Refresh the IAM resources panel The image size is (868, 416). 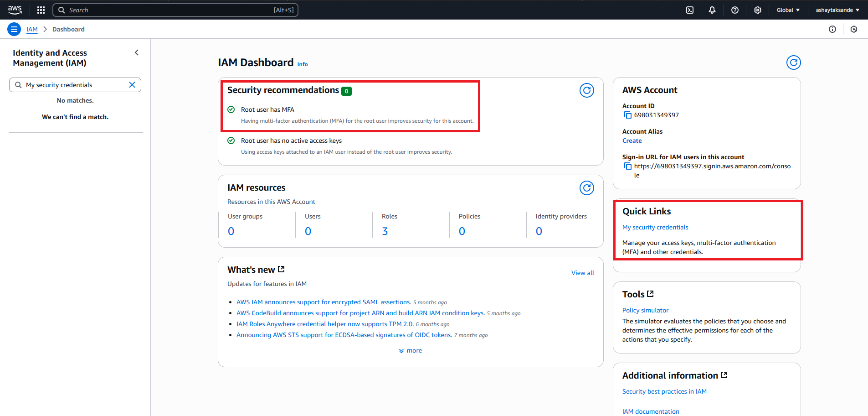coord(587,188)
